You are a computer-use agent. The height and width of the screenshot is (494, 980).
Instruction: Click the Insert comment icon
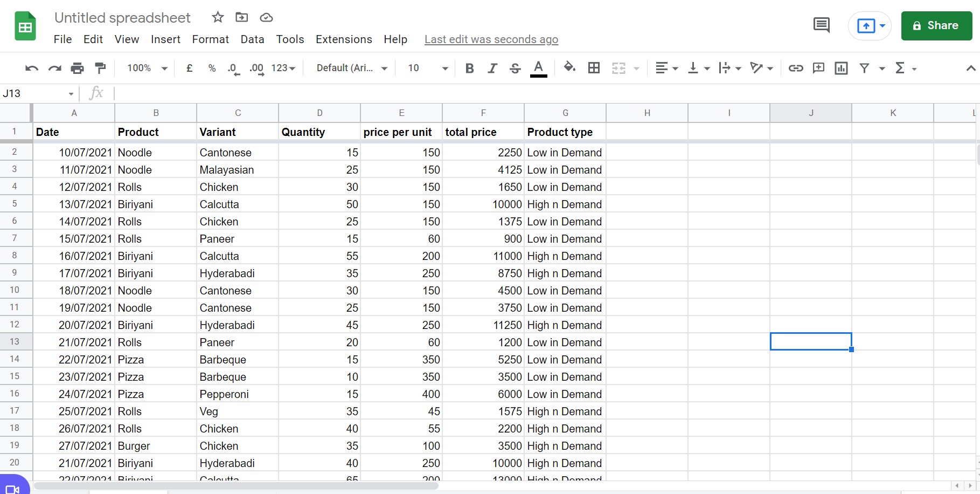click(818, 68)
